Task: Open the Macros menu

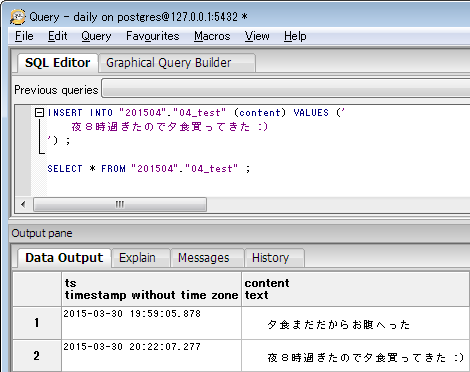Action: [x=212, y=36]
